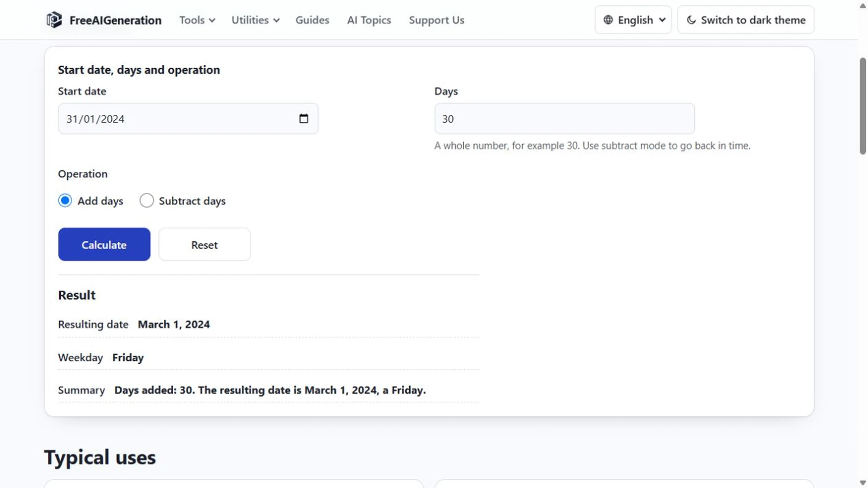Click the FreeAIGeneration cube logo icon
Screen dimensions: 868x488
click(54, 20)
